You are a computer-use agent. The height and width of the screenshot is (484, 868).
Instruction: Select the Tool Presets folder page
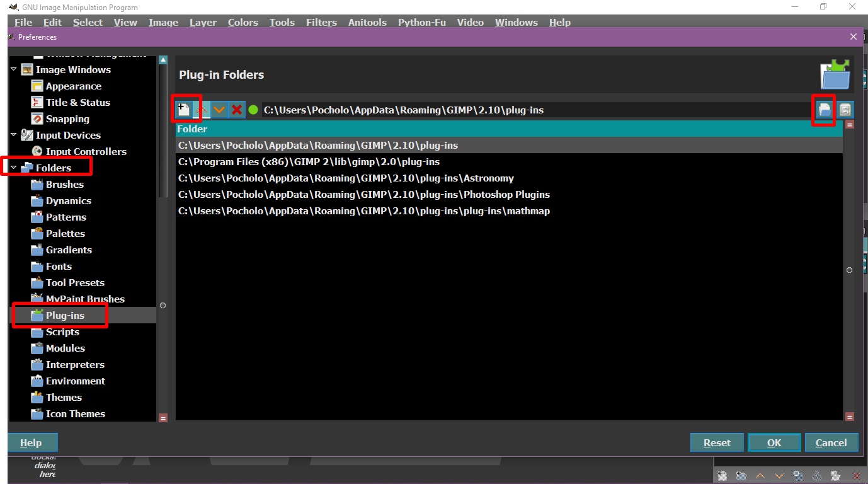(x=75, y=282)
